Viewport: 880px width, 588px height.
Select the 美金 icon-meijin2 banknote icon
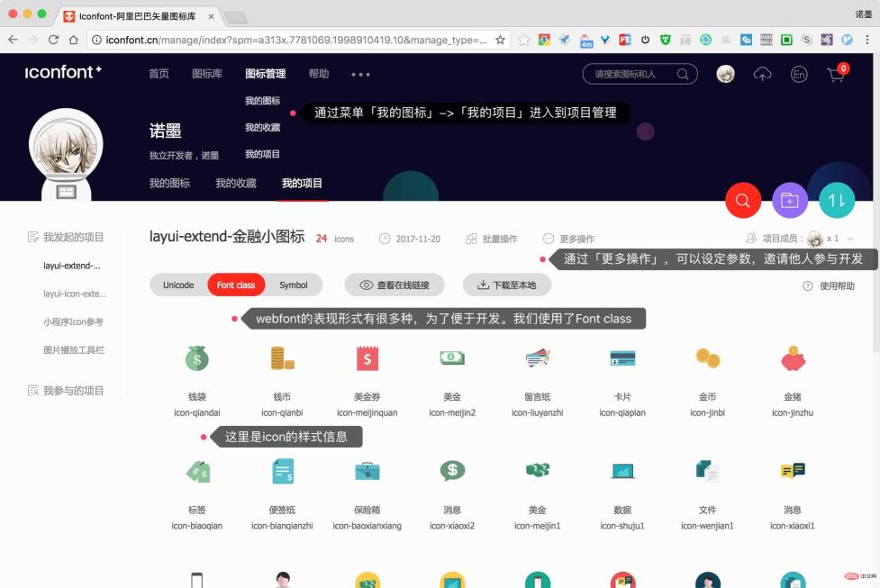point(452,358)
